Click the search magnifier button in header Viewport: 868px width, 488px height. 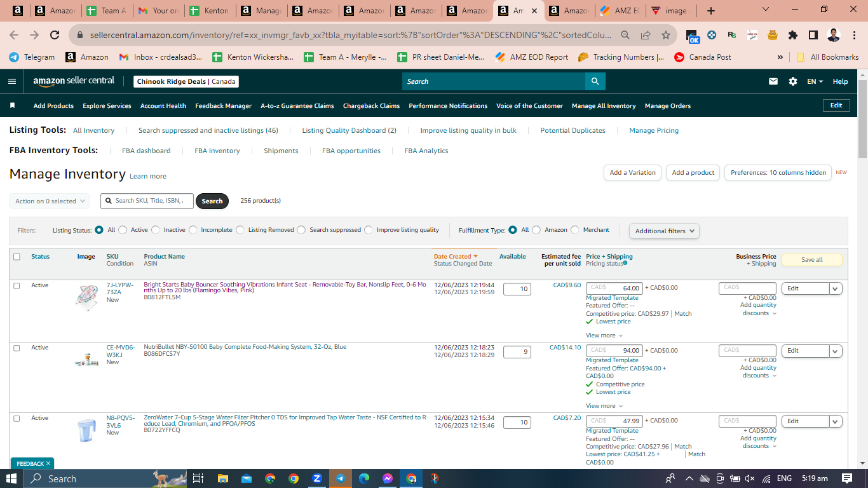click(595, 81)
